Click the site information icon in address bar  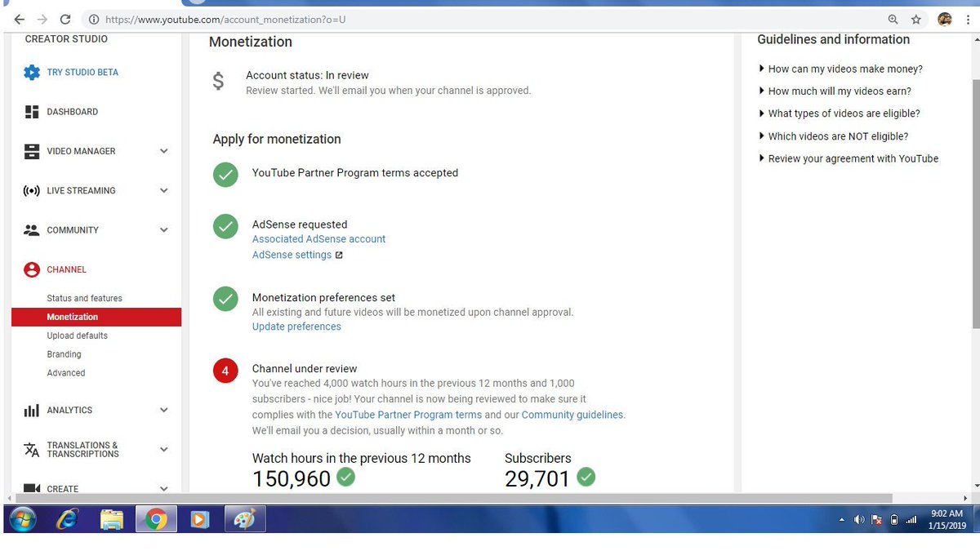pyautogui.click(x=93, y=19)
